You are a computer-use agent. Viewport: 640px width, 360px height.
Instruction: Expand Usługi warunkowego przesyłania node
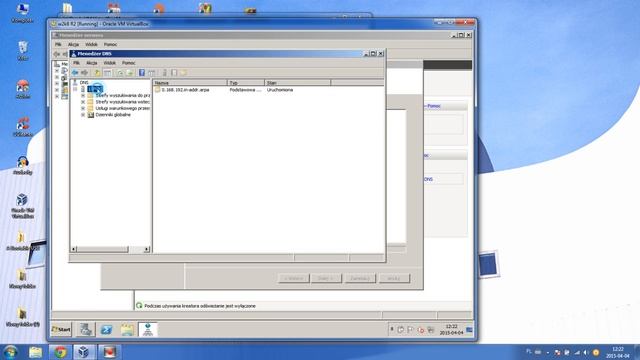pos(83,108)
